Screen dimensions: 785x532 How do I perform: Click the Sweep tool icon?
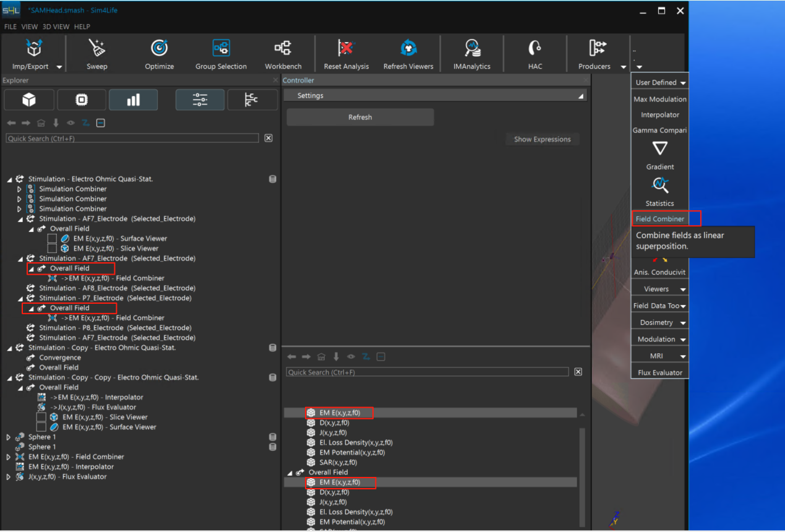(x=97, y=49)
